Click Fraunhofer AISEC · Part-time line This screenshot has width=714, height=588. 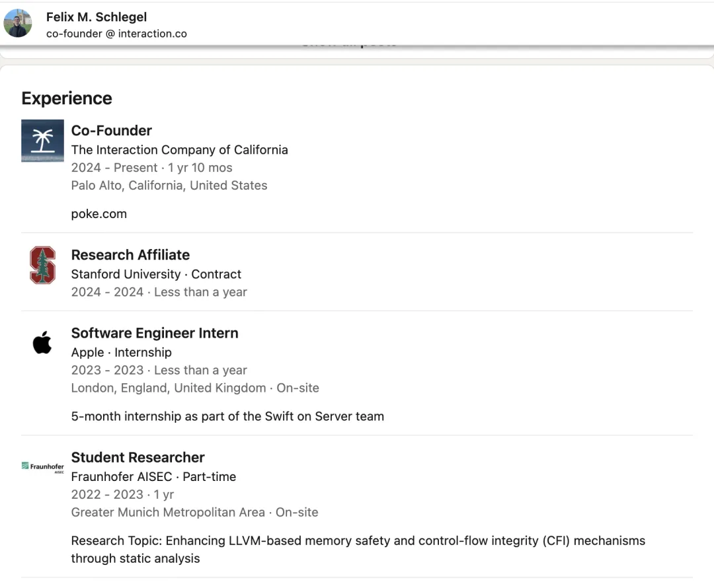click(153, 476)
